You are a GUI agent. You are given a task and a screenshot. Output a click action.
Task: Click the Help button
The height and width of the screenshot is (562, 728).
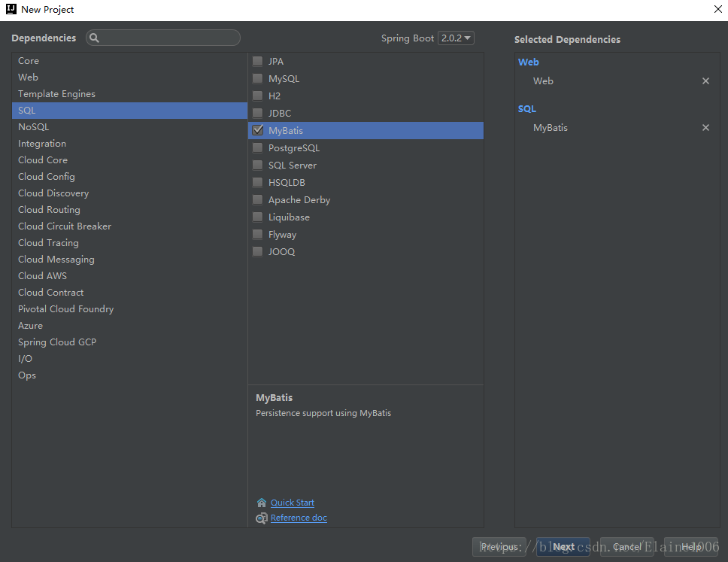(x=691, y=547)
